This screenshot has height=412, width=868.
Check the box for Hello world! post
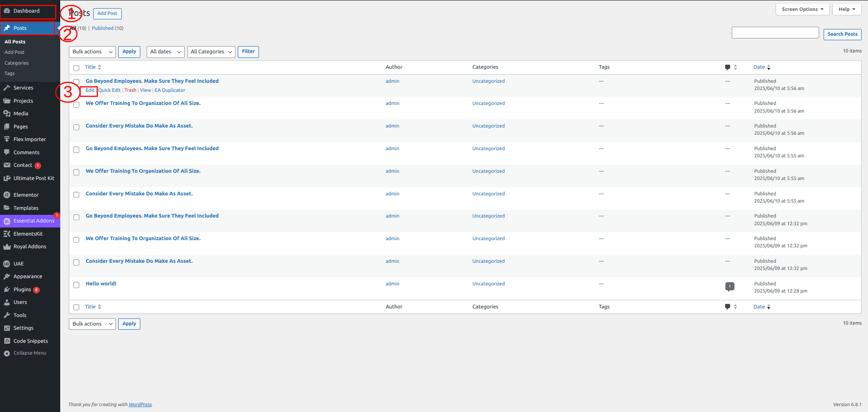point(76,285)
